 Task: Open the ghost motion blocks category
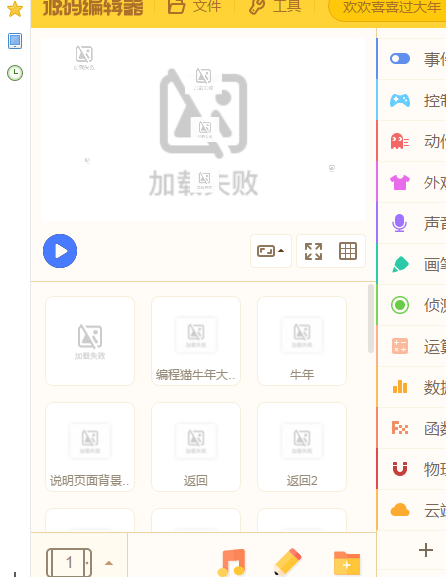[400, 141]
